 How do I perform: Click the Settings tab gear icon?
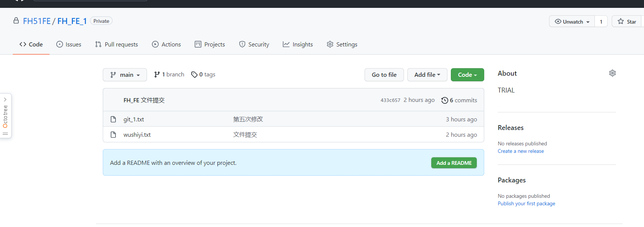[330, 44]
